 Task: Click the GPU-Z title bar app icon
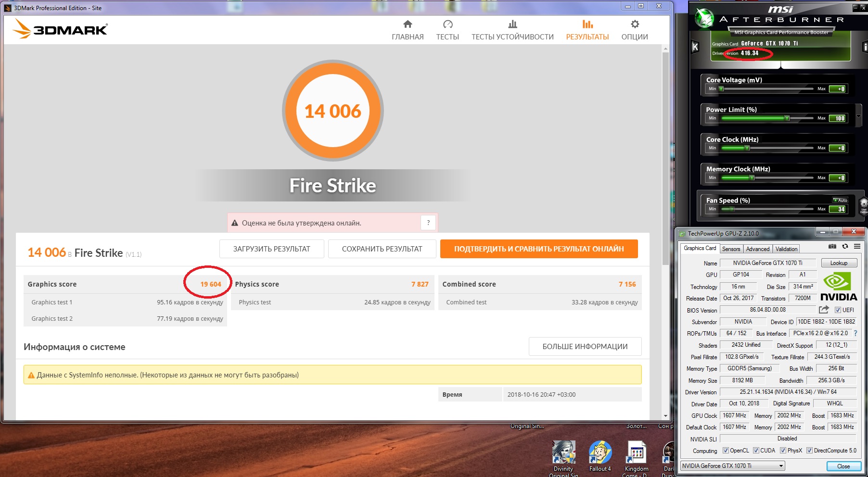point(682,234)
